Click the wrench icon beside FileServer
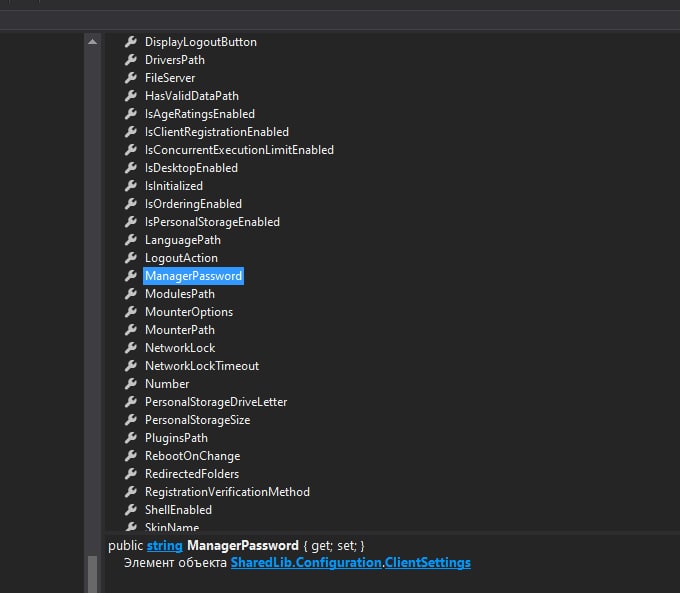680x593 pixels. tap(131, 78)
